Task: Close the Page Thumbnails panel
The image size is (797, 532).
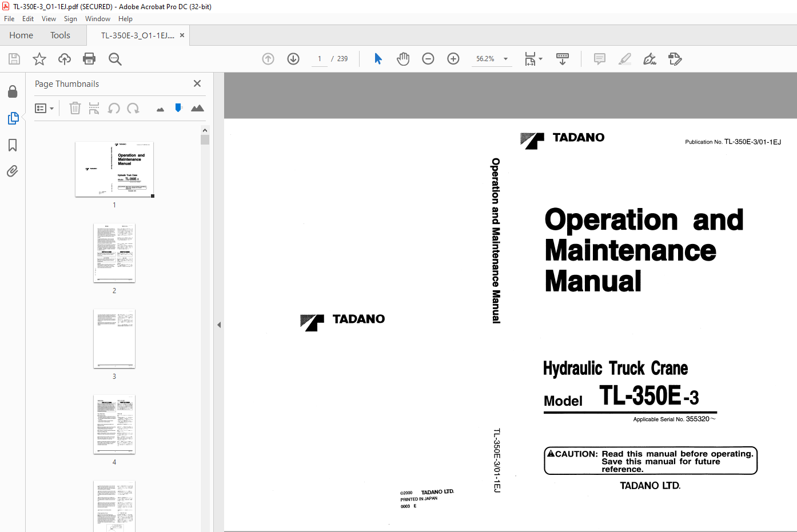Action: (197, 83)
